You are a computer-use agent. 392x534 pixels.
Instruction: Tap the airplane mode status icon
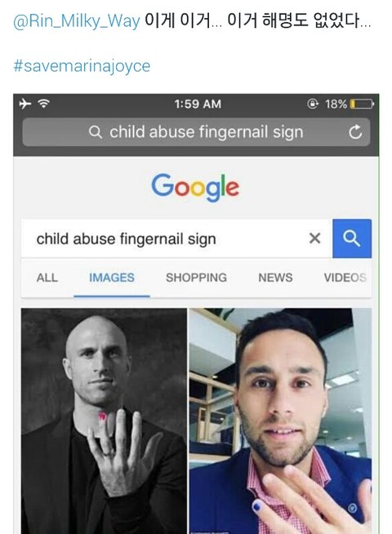(25, 103)
